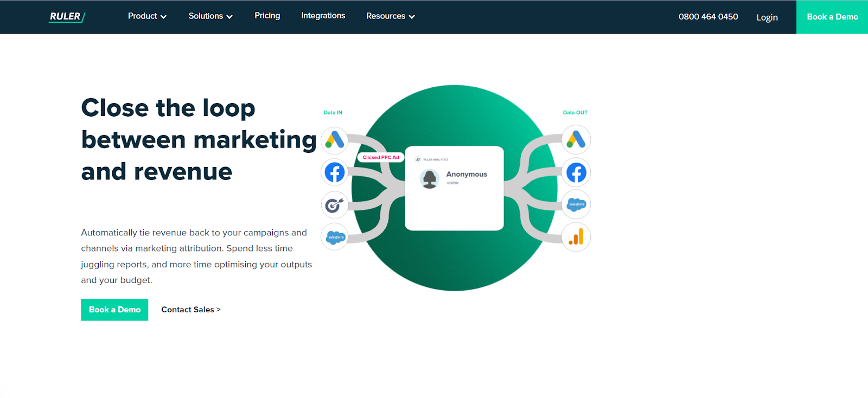Image resolution: width=868 pixels, height=398 pixels.
Task: Click the Anonymous visitor card
Action: (x=454, y=188)
